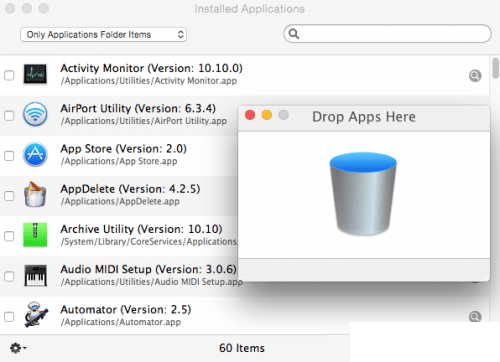500x362 pixels.
Task: Select AirPort Utility (Version: 6.3.4) title
Action: point(138,108)
